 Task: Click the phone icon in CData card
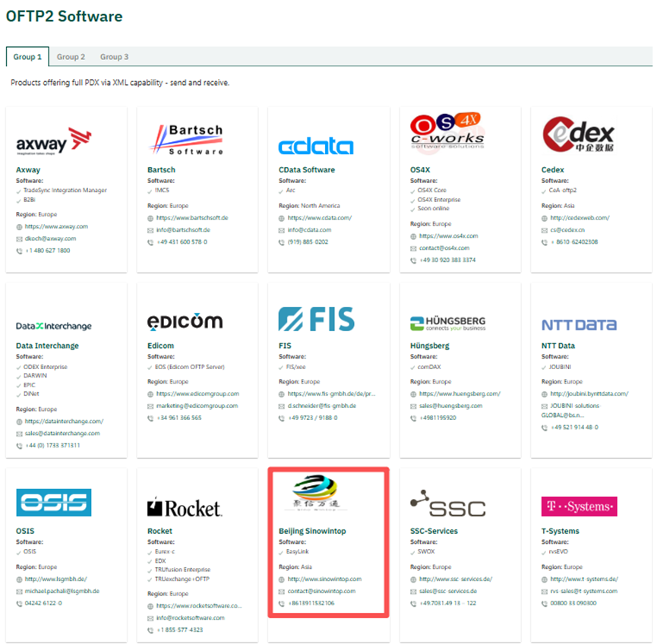click(282, 242)
